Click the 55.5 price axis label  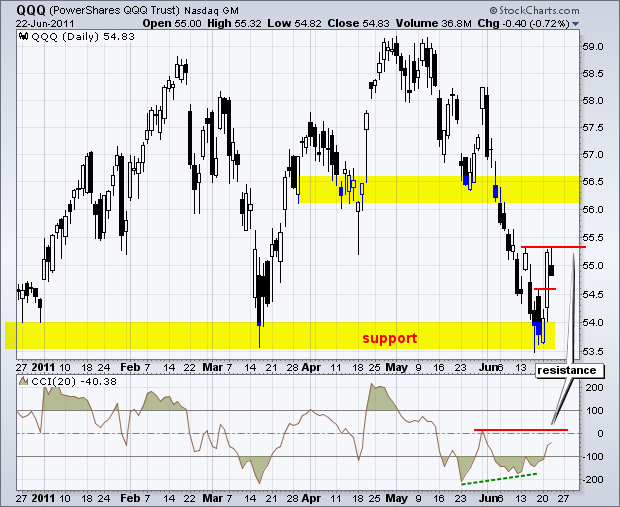593,238
